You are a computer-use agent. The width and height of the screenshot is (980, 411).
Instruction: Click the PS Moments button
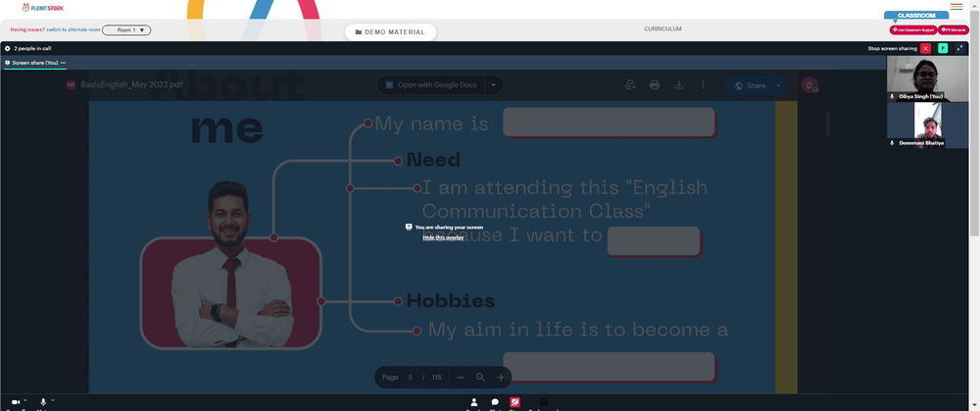click(x=954, y=29)
